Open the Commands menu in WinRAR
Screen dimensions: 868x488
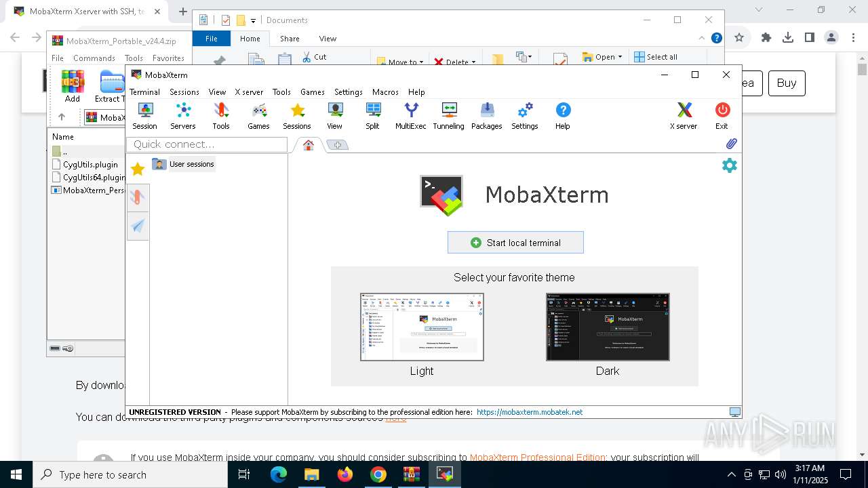(94, 58)
